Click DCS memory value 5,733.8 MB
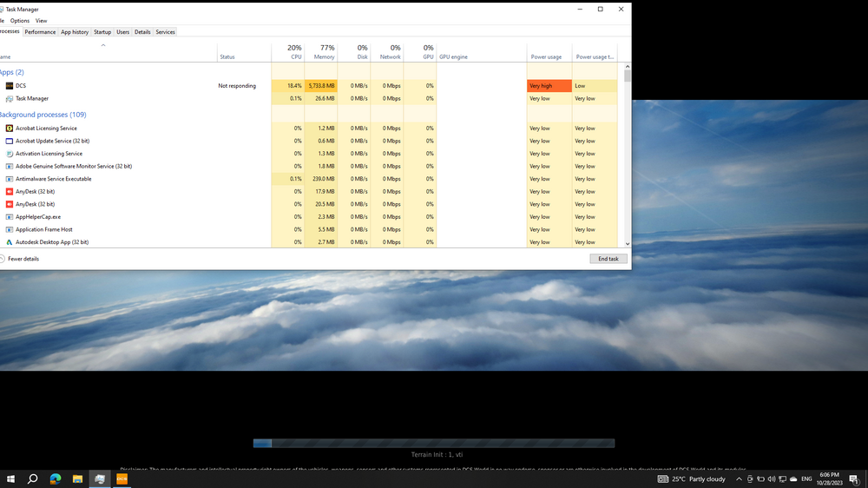The width and height of the screenshot is (868, 488). point(321,86)
